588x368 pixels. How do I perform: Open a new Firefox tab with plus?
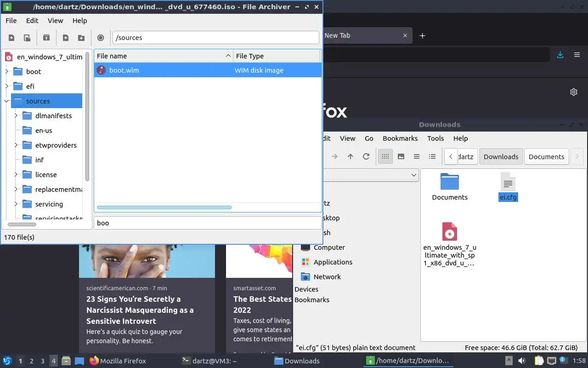[423, 35]
